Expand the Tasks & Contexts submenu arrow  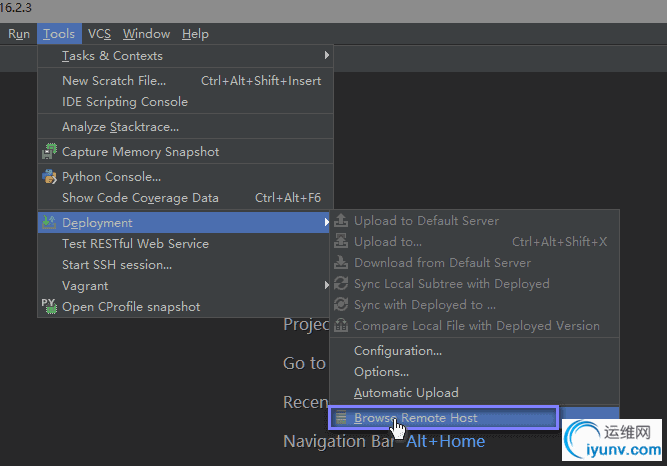(x=326, y=56)
